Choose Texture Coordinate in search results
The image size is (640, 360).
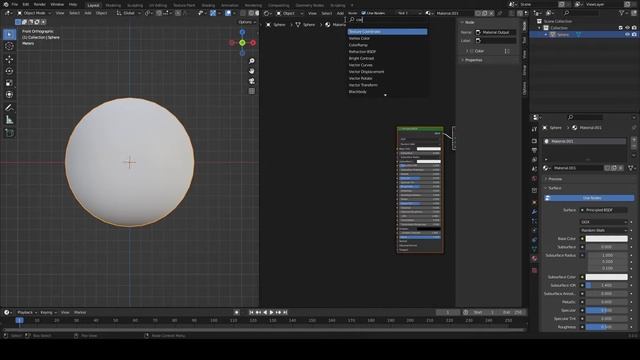click(387, 31)
